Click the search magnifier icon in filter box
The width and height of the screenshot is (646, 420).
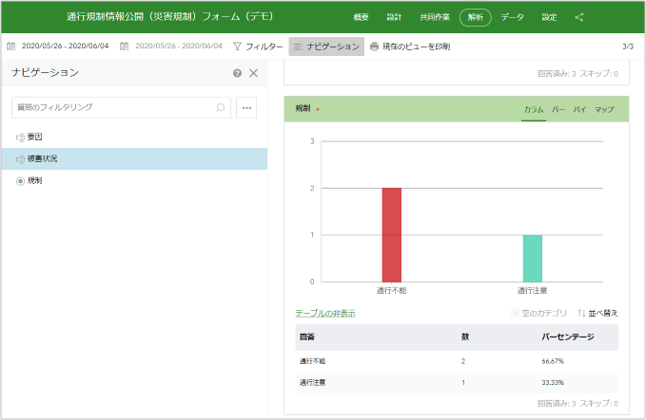220,107
